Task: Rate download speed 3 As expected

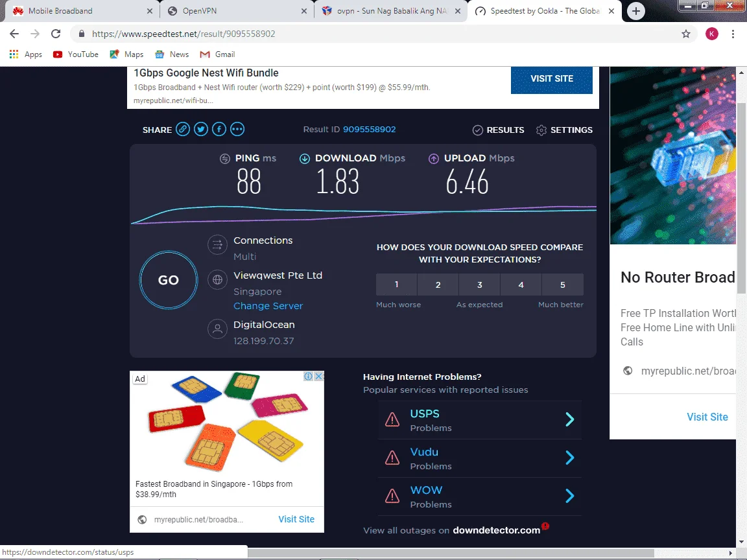Action: pyautogui.click(x=480, y=285)
